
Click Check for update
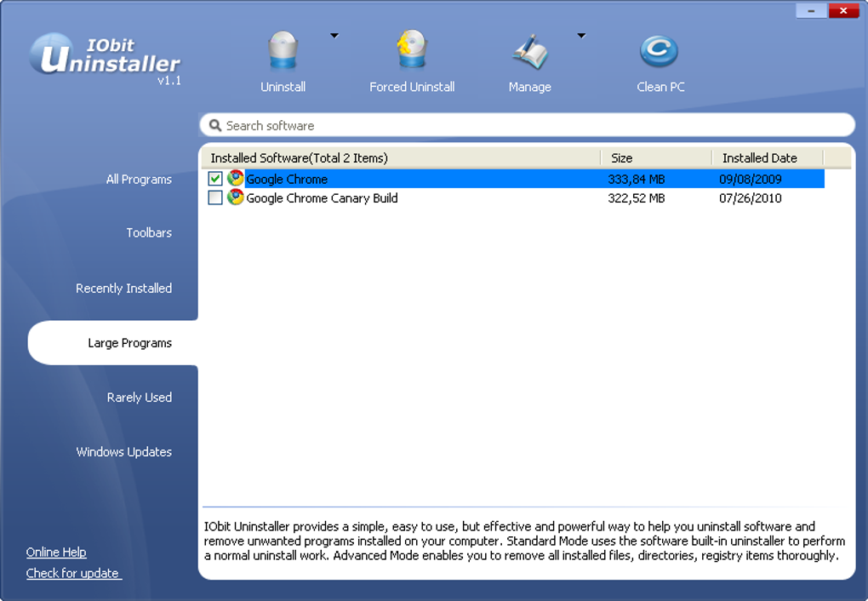click(72, 573)
